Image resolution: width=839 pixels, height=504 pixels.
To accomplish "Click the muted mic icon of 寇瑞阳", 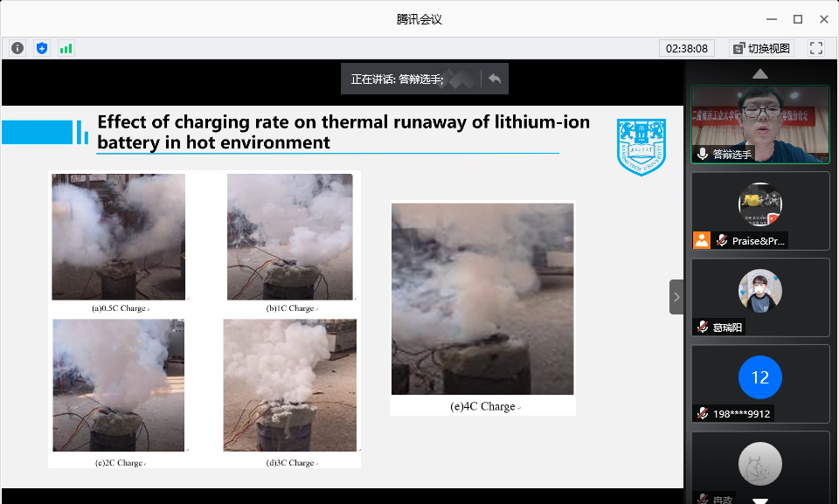I will (702, 327).
